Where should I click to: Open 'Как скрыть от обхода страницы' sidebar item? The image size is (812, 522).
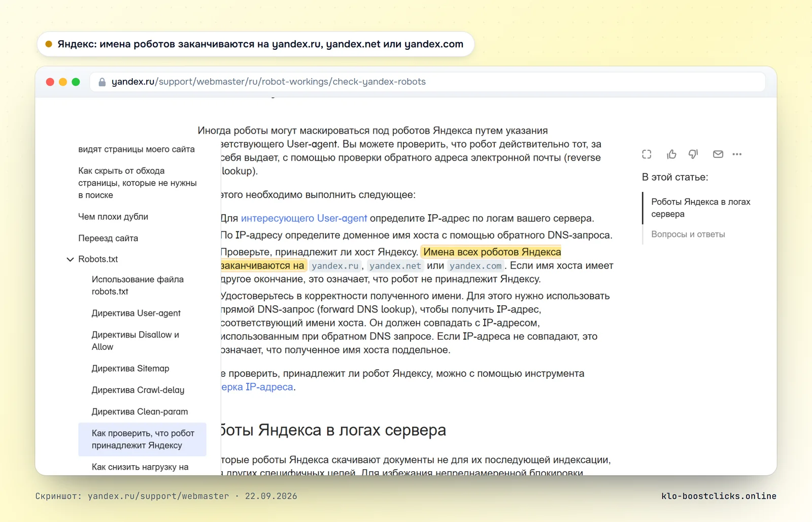(138, 183)
